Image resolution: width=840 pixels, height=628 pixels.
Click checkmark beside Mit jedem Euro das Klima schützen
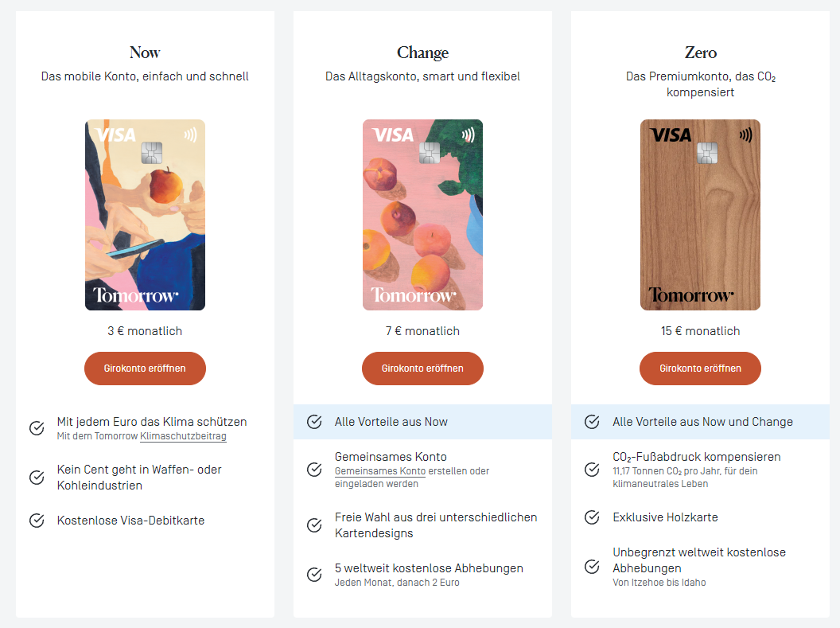click(x=37, y=428)
